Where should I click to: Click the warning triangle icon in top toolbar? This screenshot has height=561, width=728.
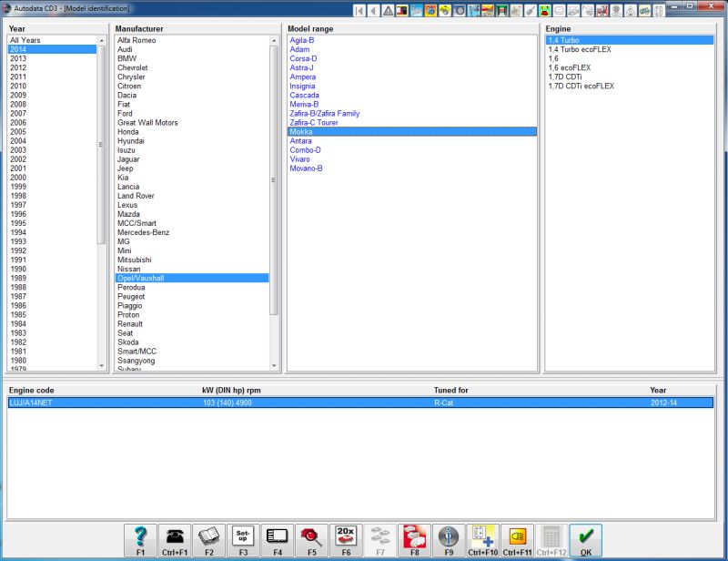pos(389,10)
